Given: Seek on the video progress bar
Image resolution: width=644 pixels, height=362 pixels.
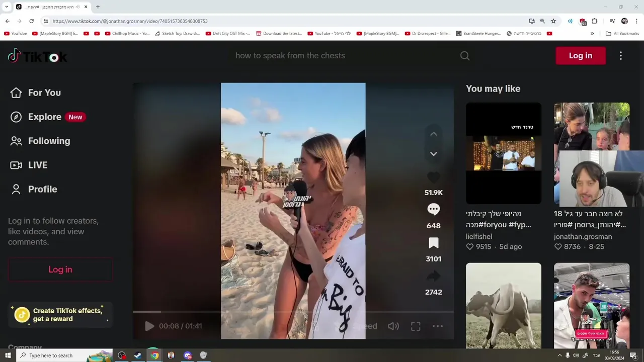Looking at the screenshot, I should coord(293,312).
